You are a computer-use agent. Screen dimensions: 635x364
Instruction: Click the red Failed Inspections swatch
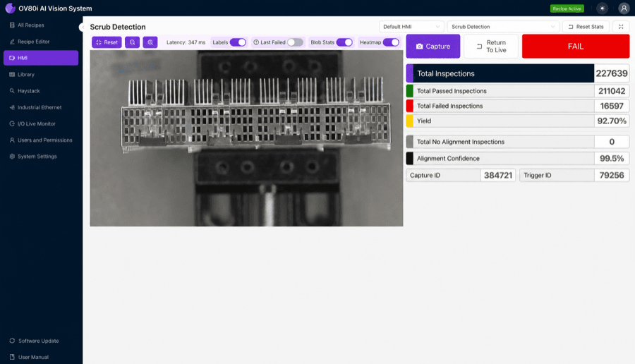pyautogui.click(x=410, y=106)
